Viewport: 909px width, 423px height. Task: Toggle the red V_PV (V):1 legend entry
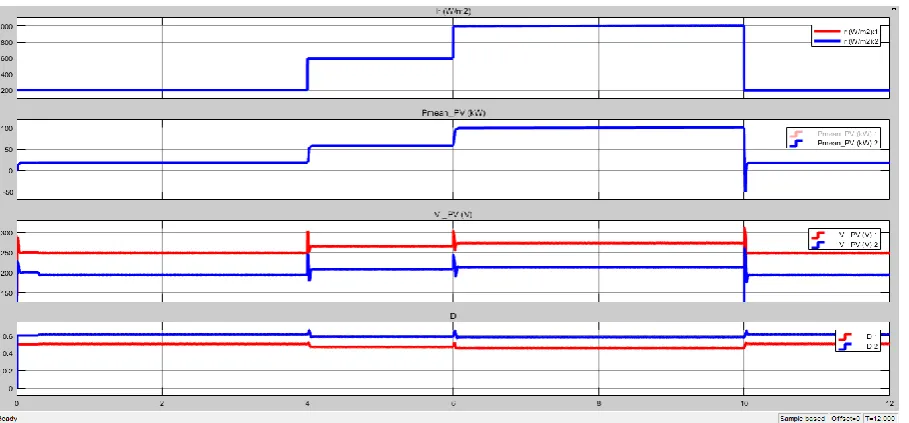click(x=845, y=235)
